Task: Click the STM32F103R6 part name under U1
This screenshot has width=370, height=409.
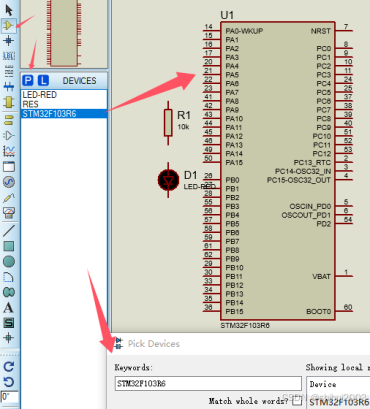Action: (245, 326)
